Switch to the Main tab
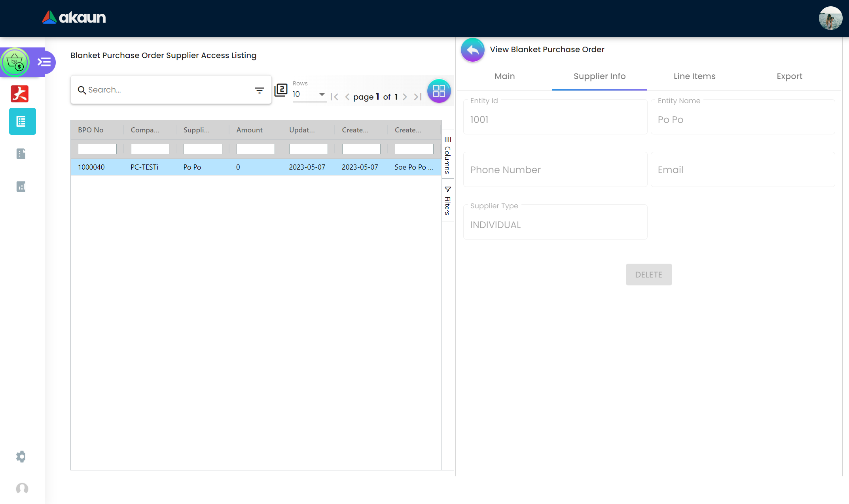Image resolution: width=849 pixels, height=504 pixels. pyautogui.click(x=504, y=76)
